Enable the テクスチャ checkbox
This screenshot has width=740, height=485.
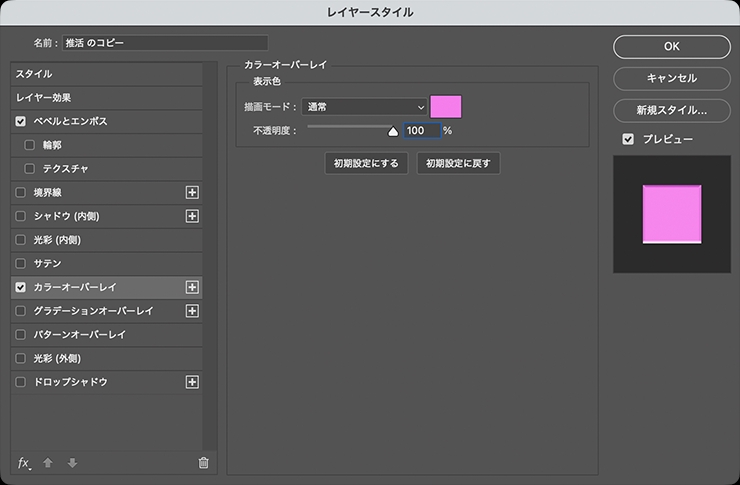pyautogui.click(x=30, y=168)
